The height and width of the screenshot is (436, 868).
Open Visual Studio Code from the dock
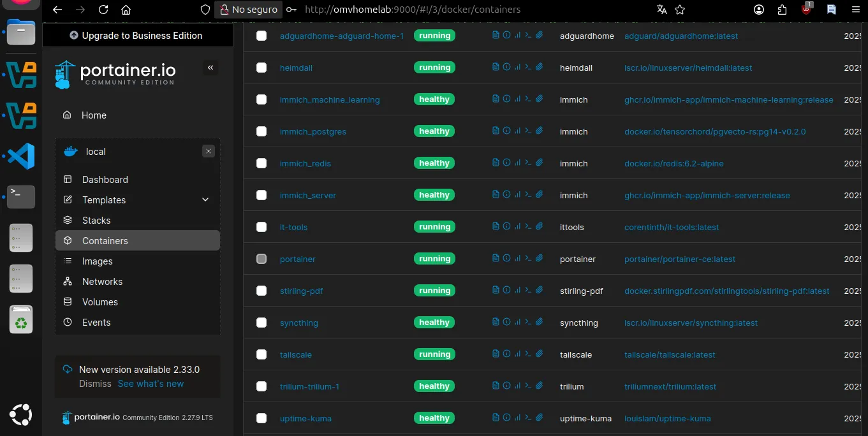click(x=21, y=156)
